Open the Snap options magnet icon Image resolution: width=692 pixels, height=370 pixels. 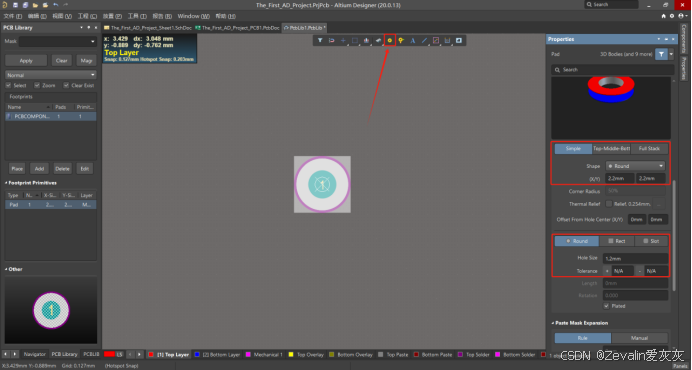click(331, 40)
